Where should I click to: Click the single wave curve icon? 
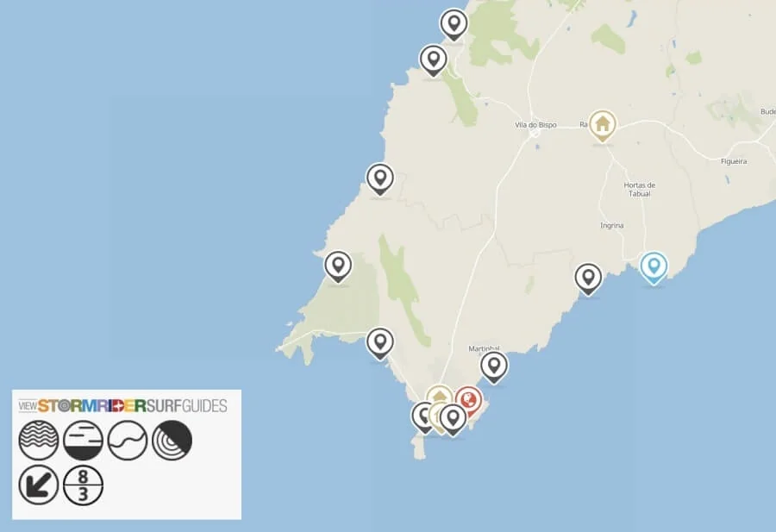(128, 441)
